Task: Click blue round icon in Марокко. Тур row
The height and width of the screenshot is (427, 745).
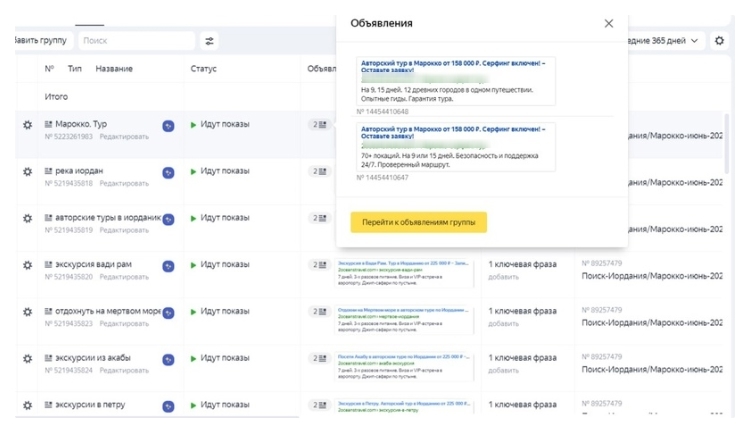Action: pyautogui.click(x=168, y=126)
